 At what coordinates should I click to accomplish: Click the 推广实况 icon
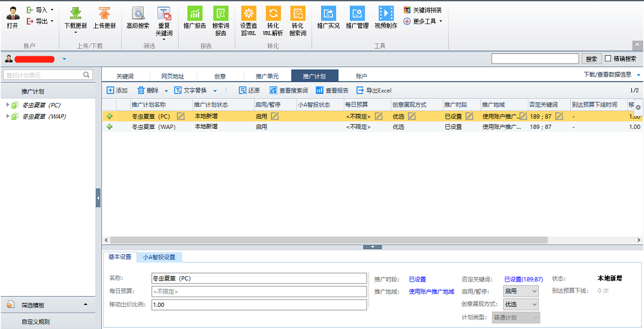[328, 13]
